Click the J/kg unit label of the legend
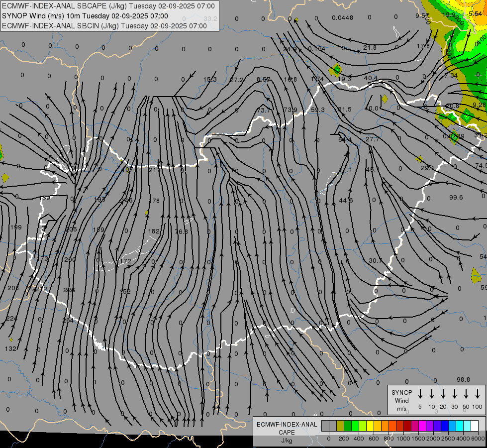Viewport: 487px width, 448px height. [287, 441]
